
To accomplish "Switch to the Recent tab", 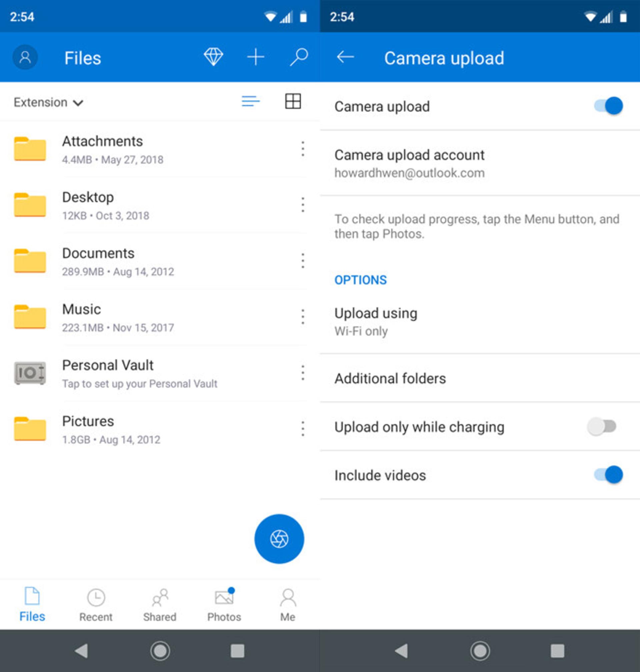I will coord(96,604).
